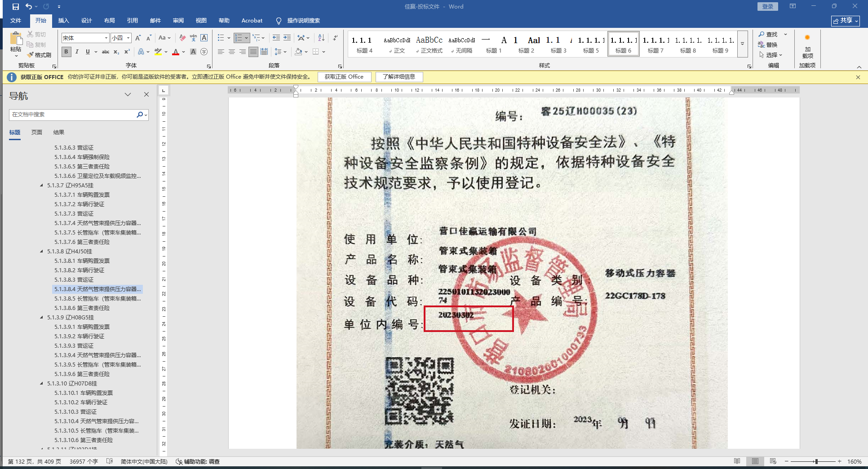Screen dimensions: 868x469
Task: Click the 获取正版 Office button
Action: pyautogui.click(x=344, y=77)
